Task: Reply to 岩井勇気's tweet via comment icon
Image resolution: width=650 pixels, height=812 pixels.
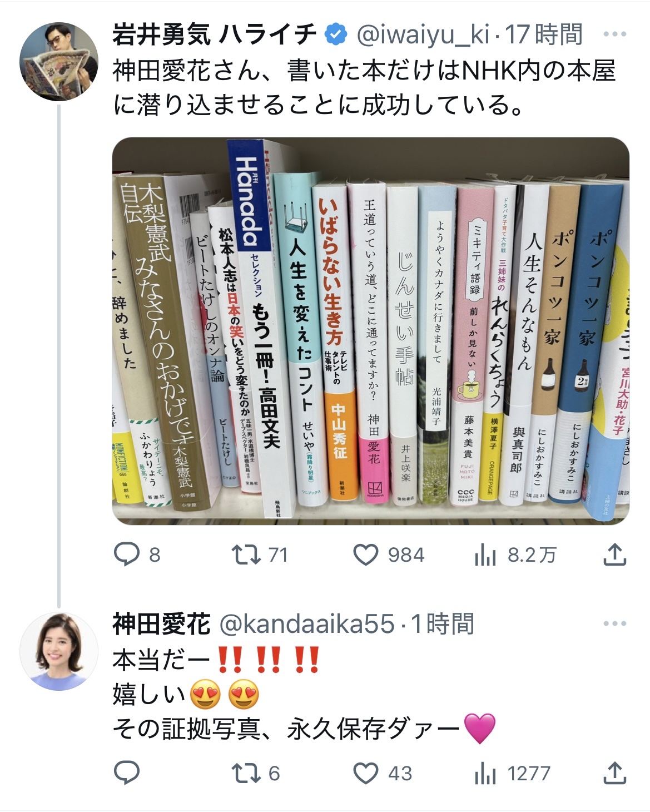Action: (x=127, y=554)
